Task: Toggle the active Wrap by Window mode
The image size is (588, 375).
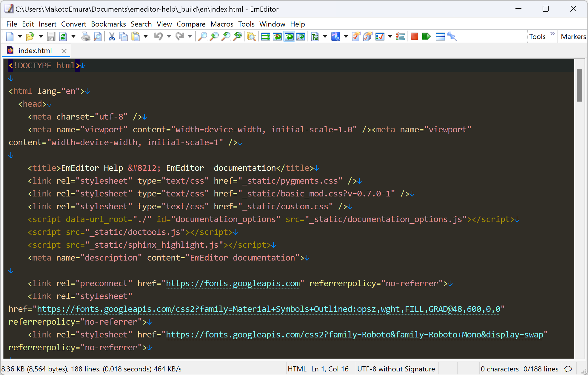Action: click(x=289, y=37)
